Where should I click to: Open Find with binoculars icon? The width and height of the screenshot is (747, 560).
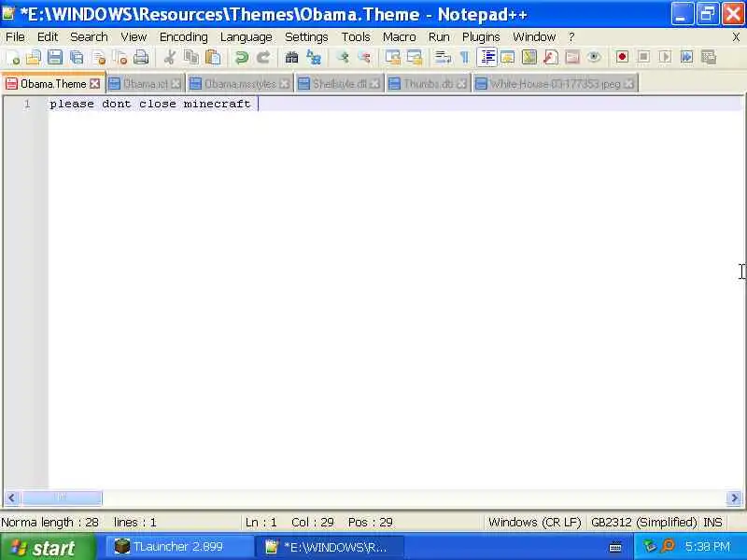[291, 58]
